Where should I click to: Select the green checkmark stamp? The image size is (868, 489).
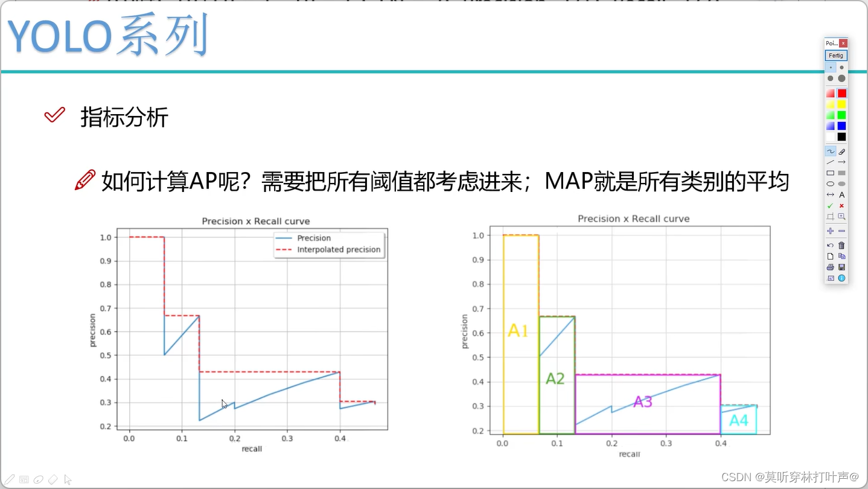coord(831,205)
